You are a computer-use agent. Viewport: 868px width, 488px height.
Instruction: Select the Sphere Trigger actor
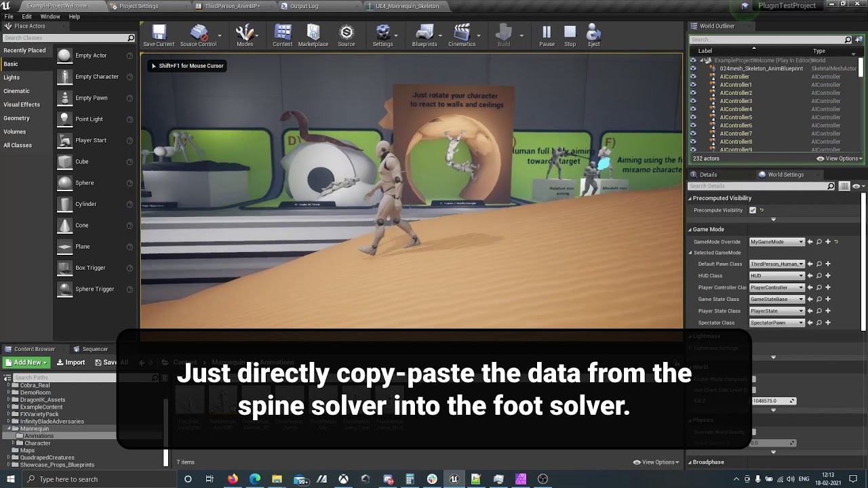[95, 289]
